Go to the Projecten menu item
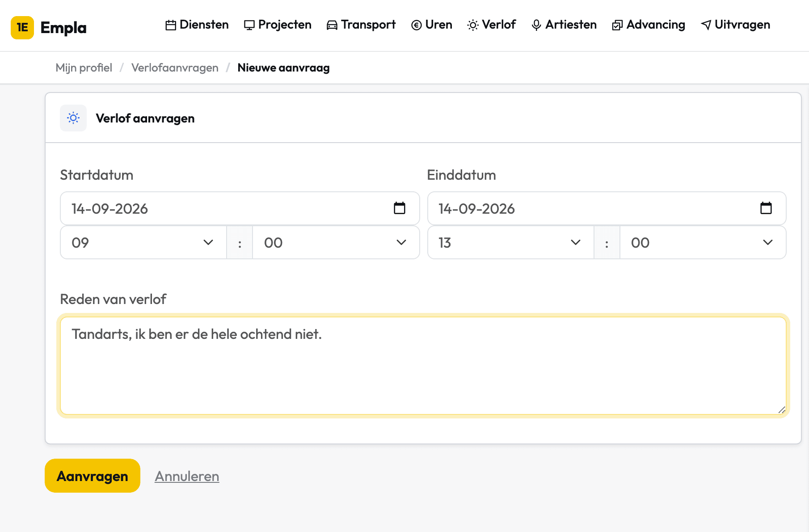The width and height of the screenshot is (809, 532). click(278, 25)
